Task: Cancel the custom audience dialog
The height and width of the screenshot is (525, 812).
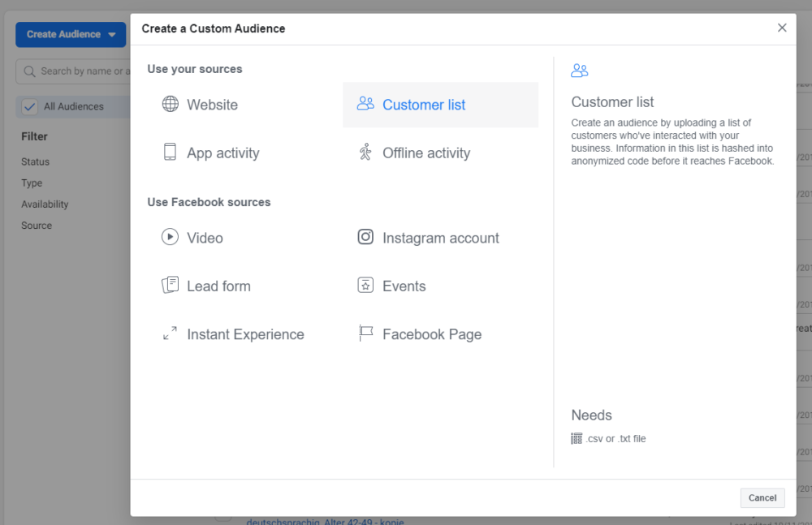Action: [762, 497]
